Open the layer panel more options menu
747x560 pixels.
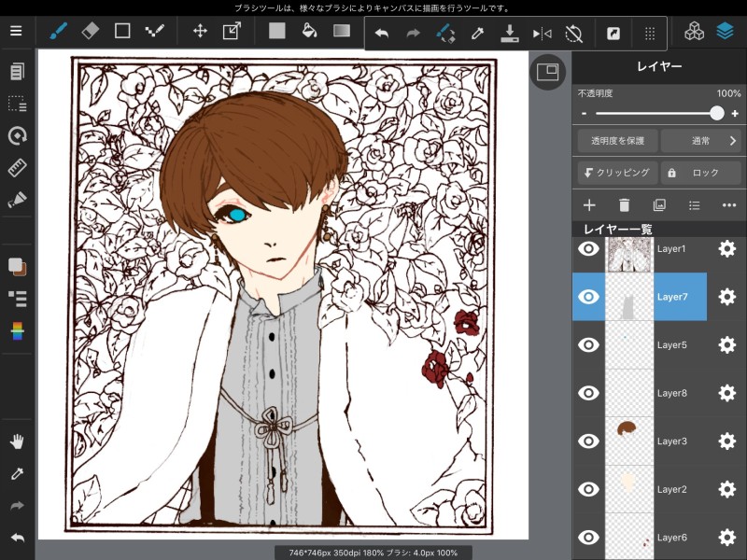[x=729, y=205]
